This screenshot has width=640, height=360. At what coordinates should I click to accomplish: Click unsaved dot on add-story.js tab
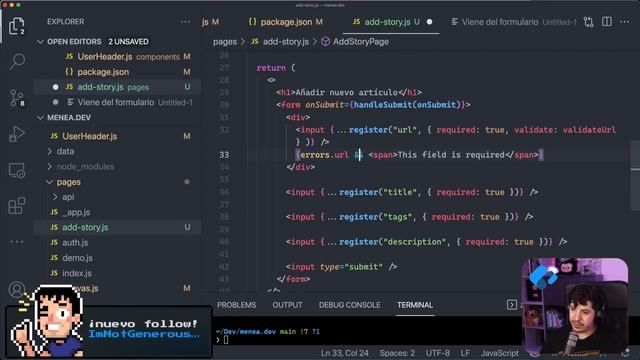429,22
